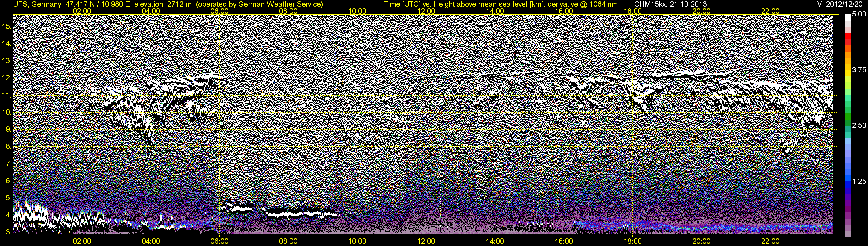Click the 2.50 color scale value
This screenshot has height=246, width=868.
point(859,125)
